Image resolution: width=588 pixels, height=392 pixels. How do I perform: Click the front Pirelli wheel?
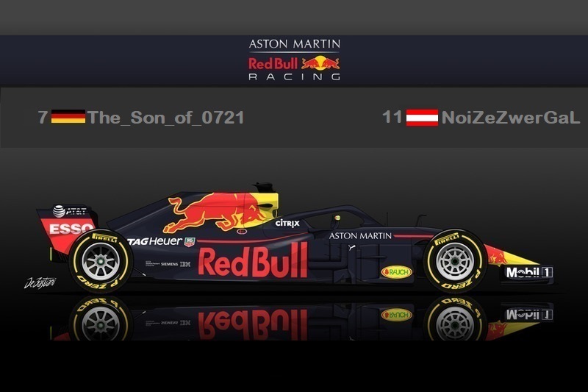pos(455,260)
